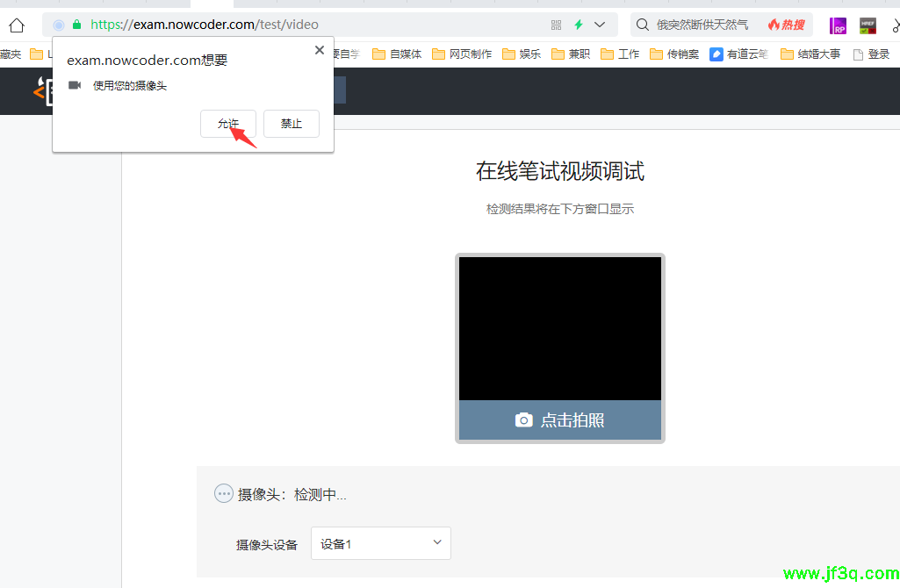900x588 pixels.
Task: Expand the address bar dropdown chevron
Action: tap(601, 25)
